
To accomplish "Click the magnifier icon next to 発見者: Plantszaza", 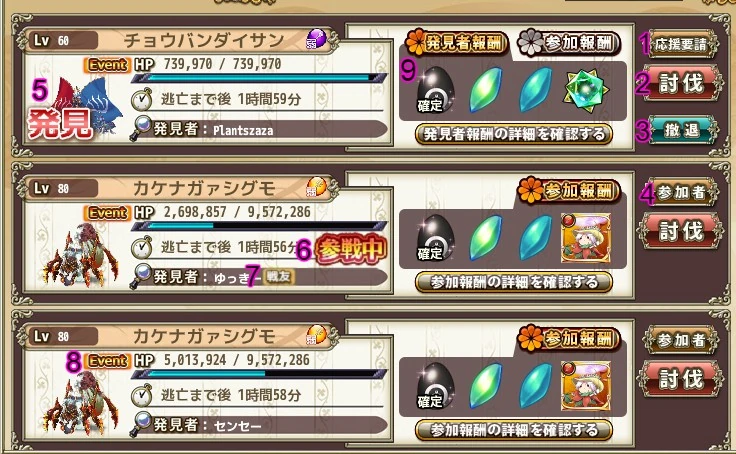I will (x=141, y=128).
